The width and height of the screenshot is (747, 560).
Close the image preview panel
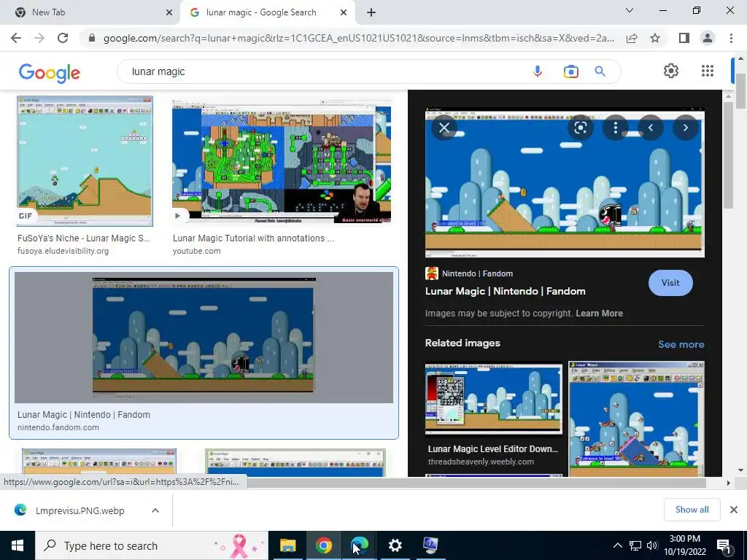point(444,128)
